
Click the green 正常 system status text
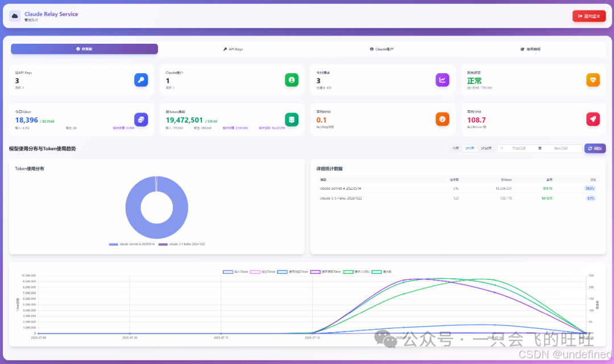tap(474, 81)
